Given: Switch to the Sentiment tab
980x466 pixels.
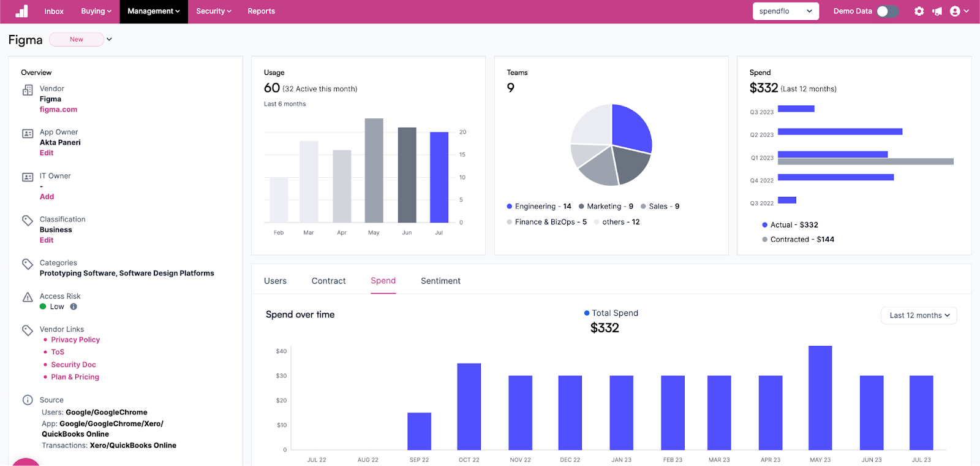Looking at the screenshot, I should coord(440,281).
